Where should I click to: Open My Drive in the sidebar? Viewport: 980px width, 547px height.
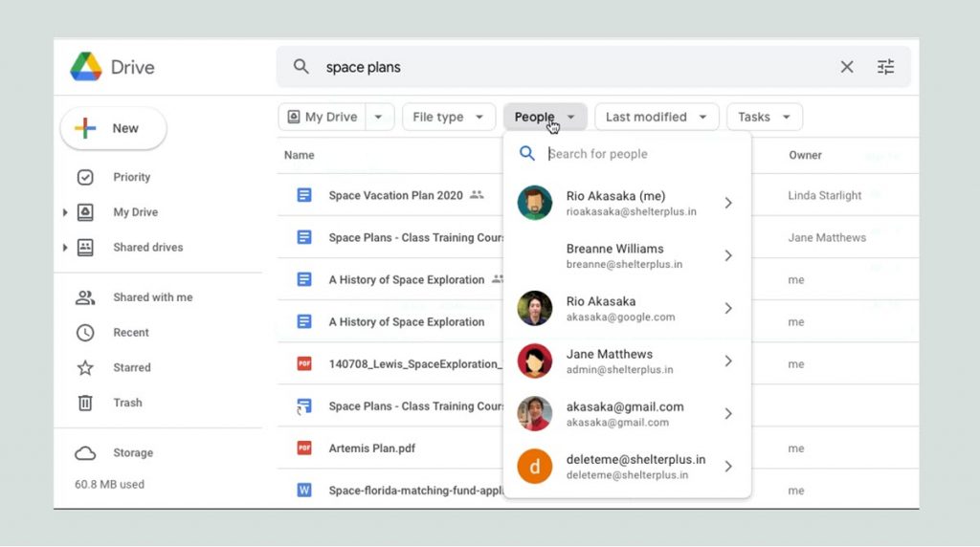coord(135,212)
